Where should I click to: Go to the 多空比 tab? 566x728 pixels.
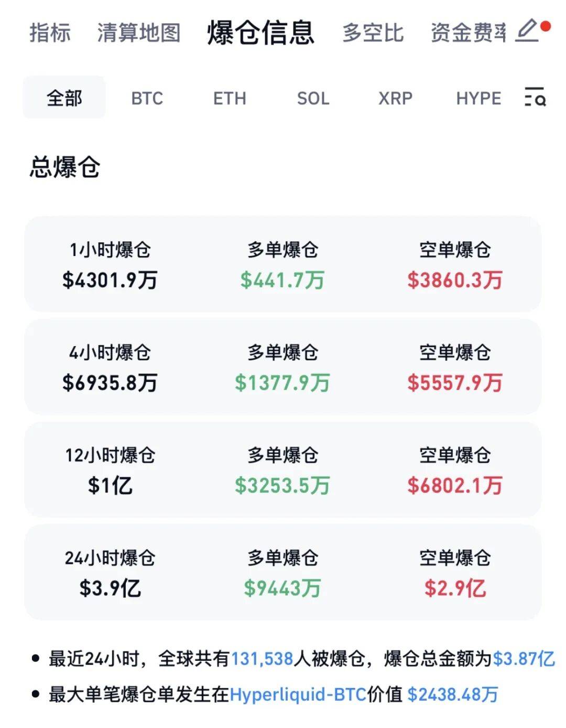pos(373,33)
